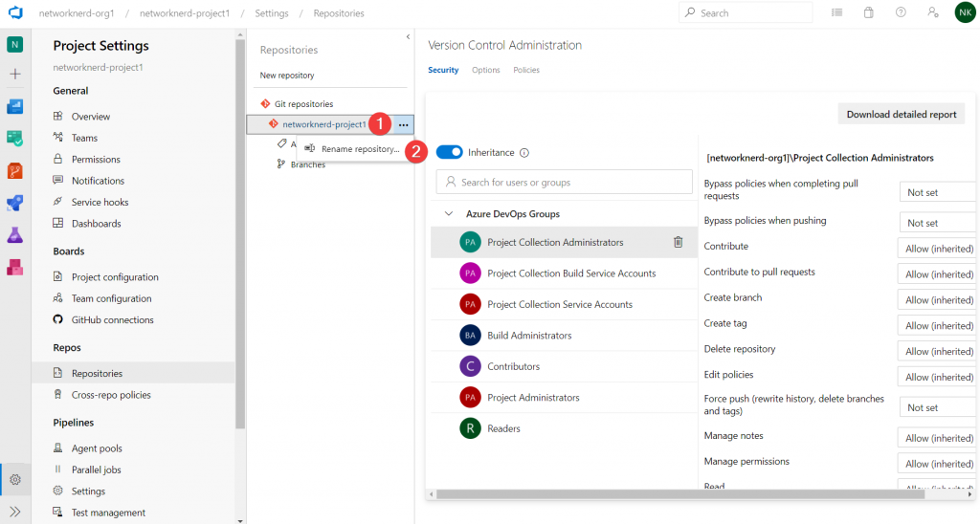Open the Create tag permission dropdown
This screenshot has width=980, height=524.
pyautogui.click(x=938, y=325)
